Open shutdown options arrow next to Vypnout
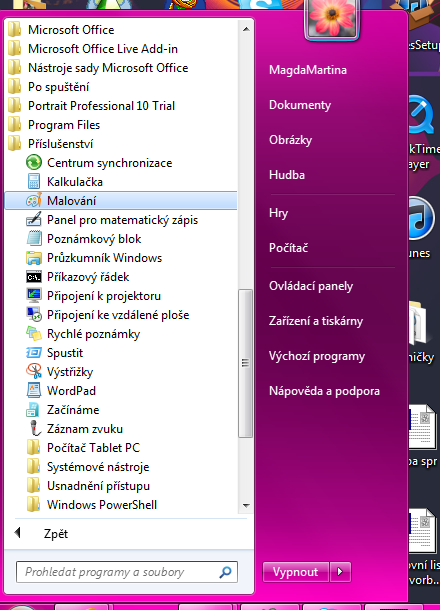 (x=340, y=572)
